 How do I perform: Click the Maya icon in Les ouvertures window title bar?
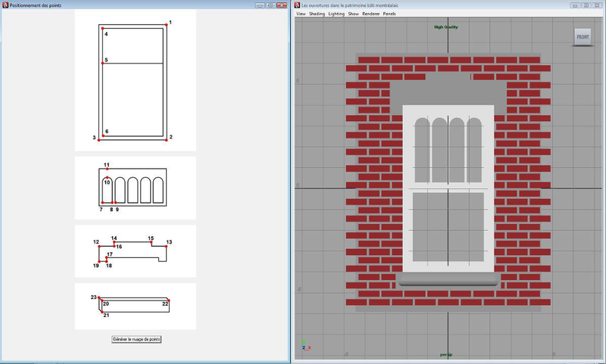(x=297, y=5)
